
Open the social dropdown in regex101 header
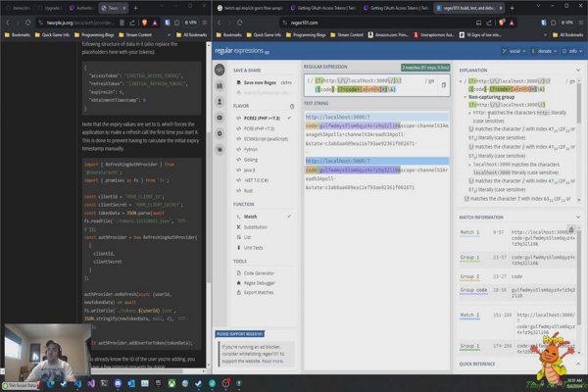tap(514, 51)
